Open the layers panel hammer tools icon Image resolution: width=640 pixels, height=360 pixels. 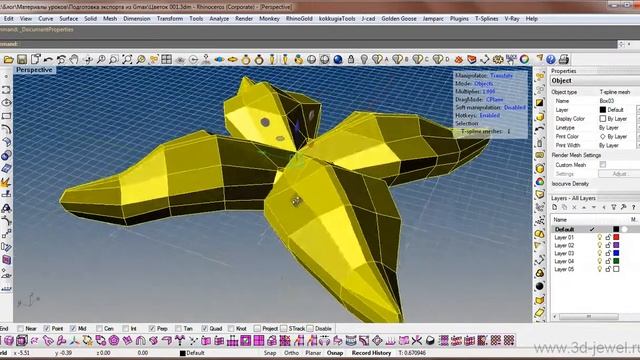[623, 208]
